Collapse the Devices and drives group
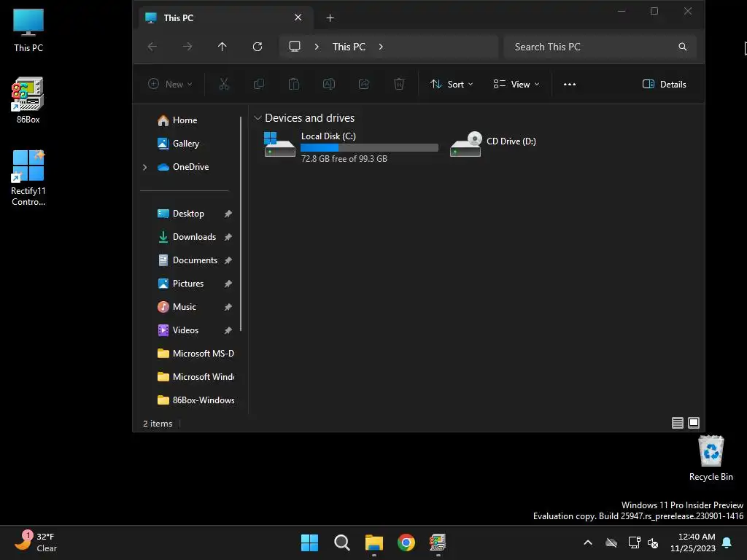This screenshot has height=560, width=747. (x=258, y=117)
